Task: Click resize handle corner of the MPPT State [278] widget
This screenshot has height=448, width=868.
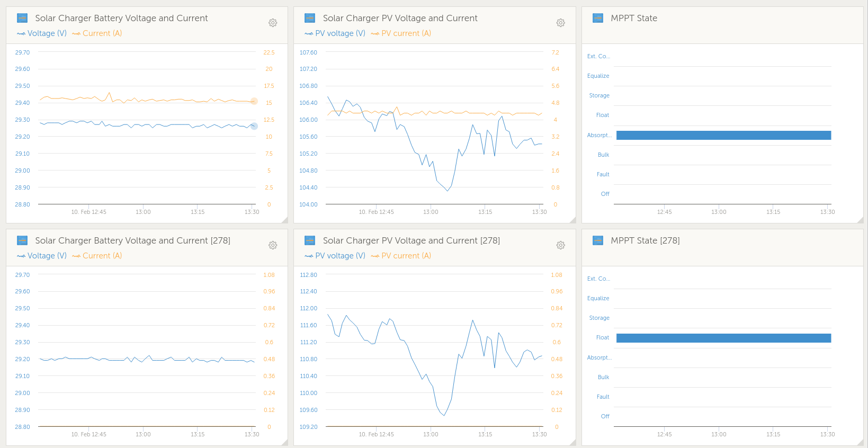Action: (x=861, y=443)
